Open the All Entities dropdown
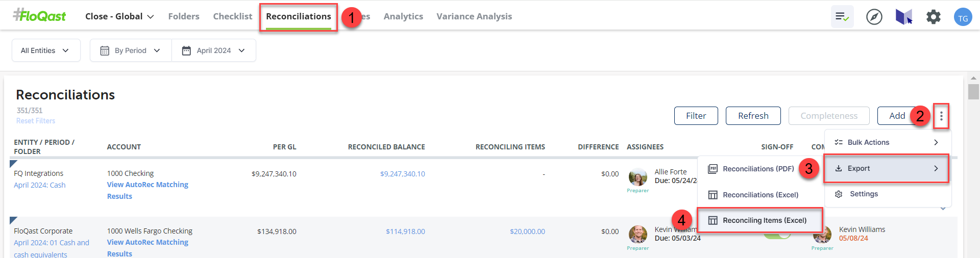Viewport: 980px width, 258px height. (x=46, y=50)
